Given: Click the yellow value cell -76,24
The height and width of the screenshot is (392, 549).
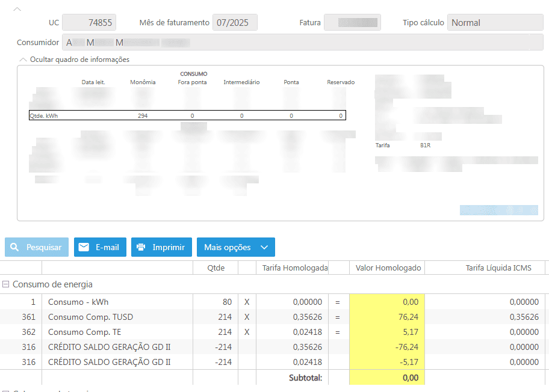Looking at the screenshot, I should [x=387, y=347].
